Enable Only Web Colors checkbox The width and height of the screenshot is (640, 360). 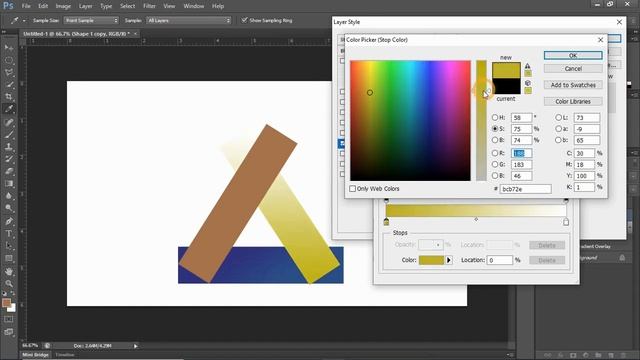[x=353, y=189]
